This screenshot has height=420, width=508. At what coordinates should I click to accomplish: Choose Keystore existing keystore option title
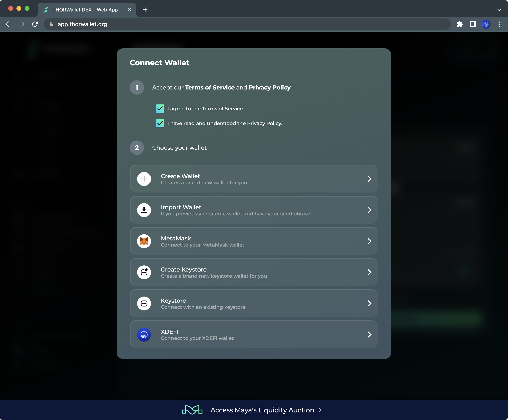pyautogui.click(x=173, y=301)
